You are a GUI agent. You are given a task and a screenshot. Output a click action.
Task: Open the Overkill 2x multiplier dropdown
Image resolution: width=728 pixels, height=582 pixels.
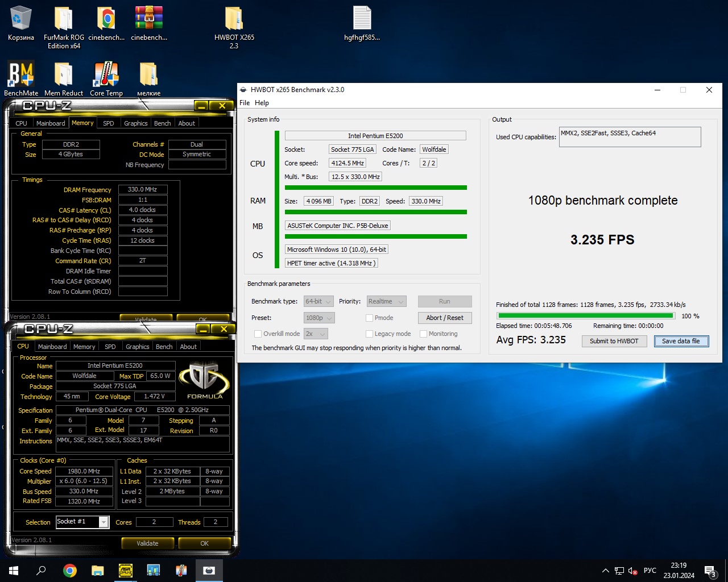(316, 334)
